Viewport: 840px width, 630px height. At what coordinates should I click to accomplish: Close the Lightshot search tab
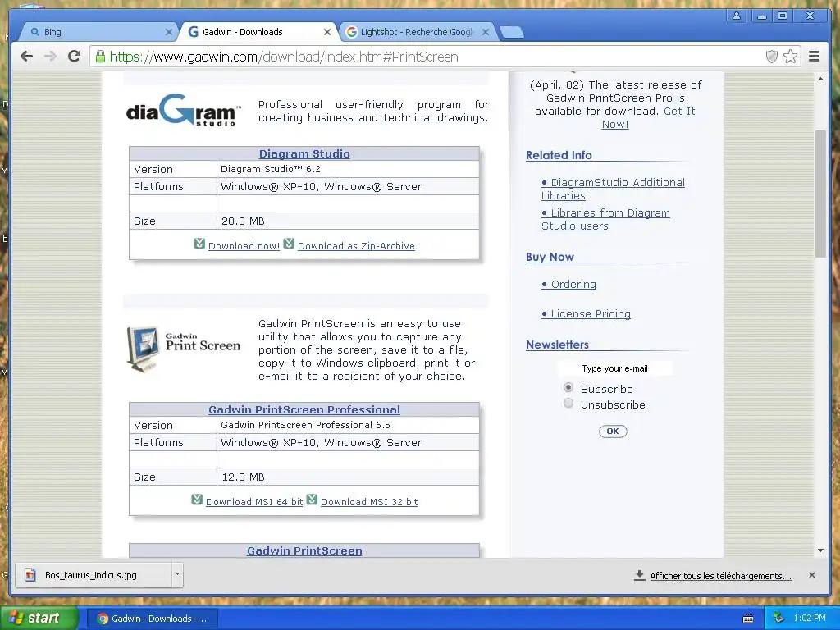tap(486, 32)
